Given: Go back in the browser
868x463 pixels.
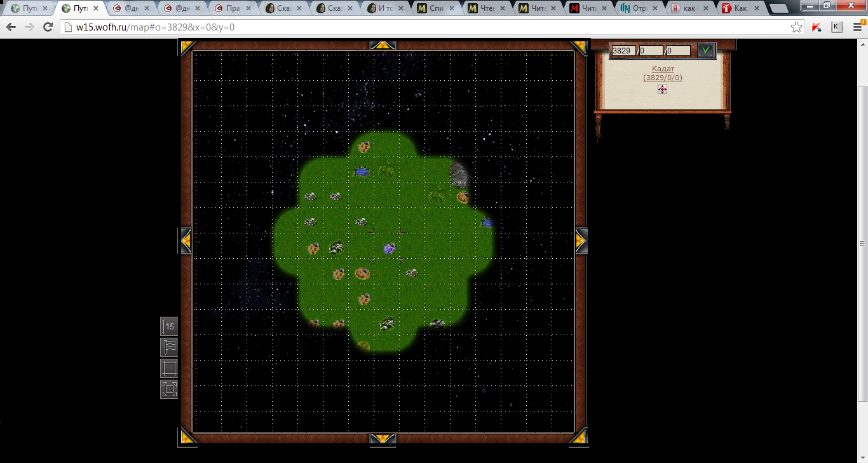Looking at the screenshot, I should point(11,27).
